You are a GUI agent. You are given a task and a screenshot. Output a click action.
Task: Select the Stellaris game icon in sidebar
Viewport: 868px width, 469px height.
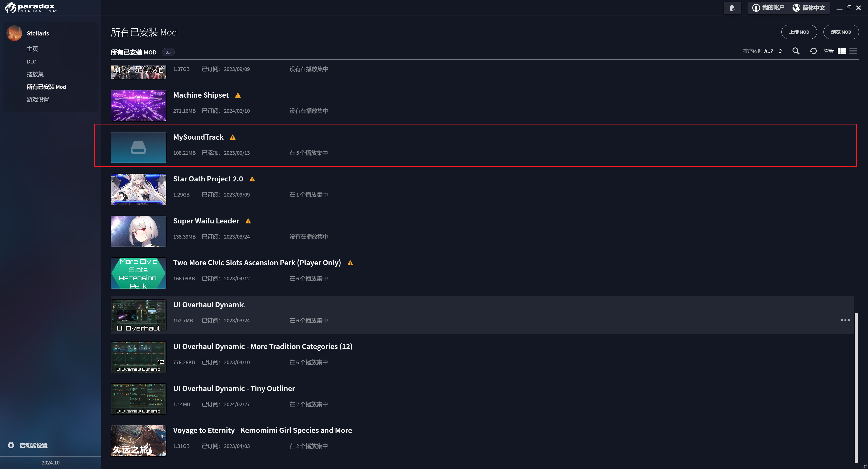pyautogui.click(x=14, y=33)
